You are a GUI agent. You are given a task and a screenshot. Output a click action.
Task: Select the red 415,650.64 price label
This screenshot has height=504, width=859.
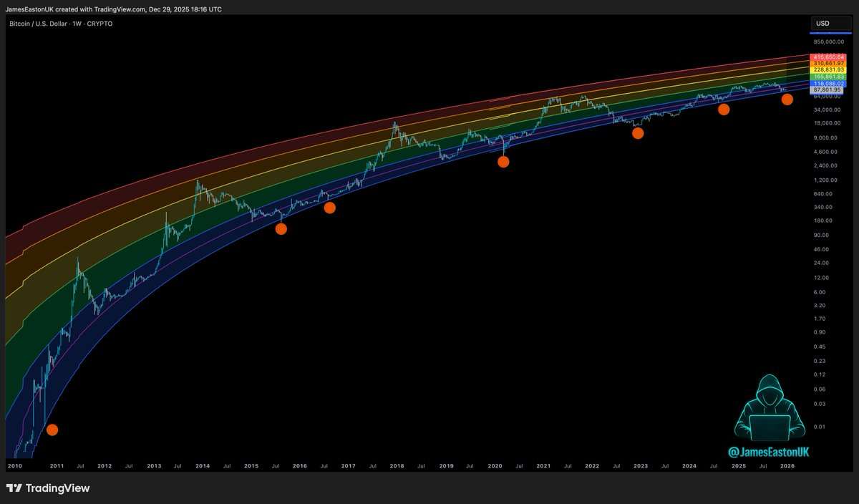click(828, 57)
